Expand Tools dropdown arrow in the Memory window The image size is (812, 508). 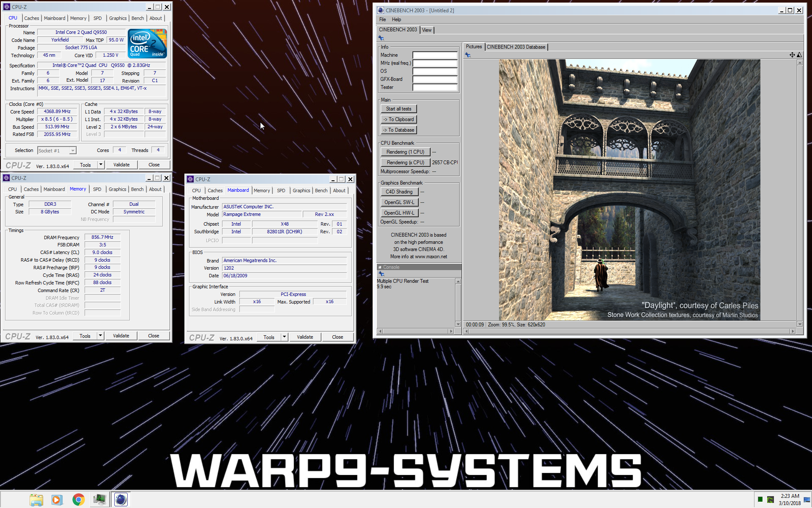pyautogui.click(x=100, y=336)
